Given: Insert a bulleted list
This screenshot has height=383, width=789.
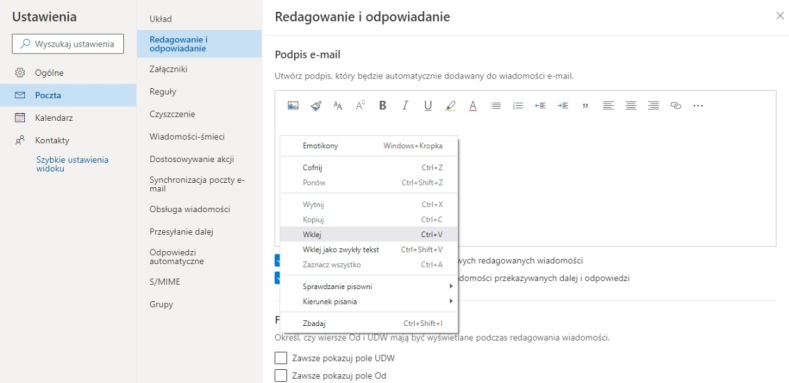Looking at the screenshot, I should [496, 106].
